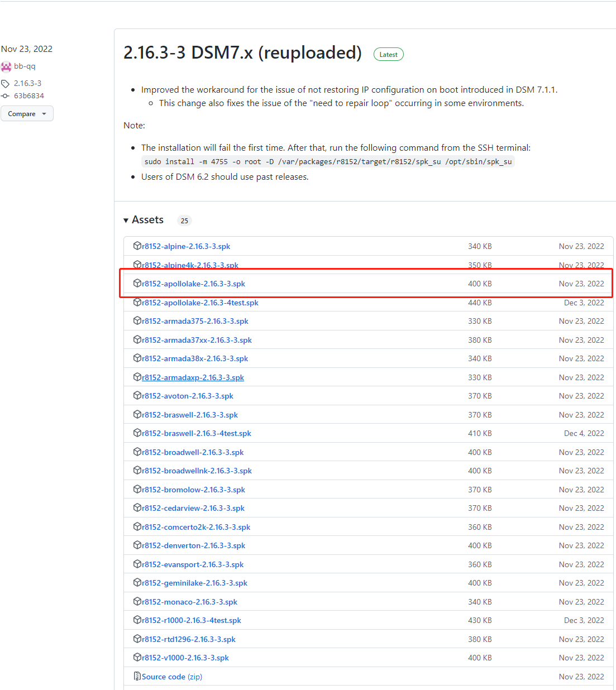Download r8152-armadaxp-2.16.3-3.spk
The image size is (616, 690).
click(x=193, y=377)
